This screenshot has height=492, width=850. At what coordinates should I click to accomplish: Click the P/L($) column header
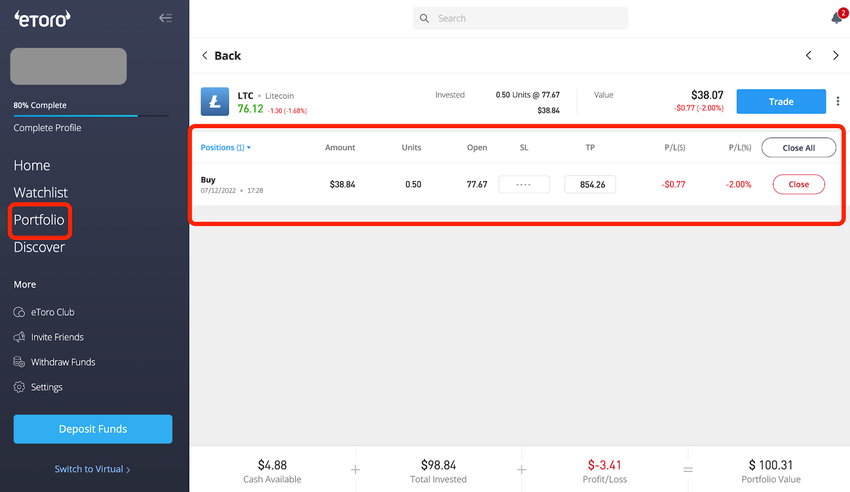click(675, 147)
